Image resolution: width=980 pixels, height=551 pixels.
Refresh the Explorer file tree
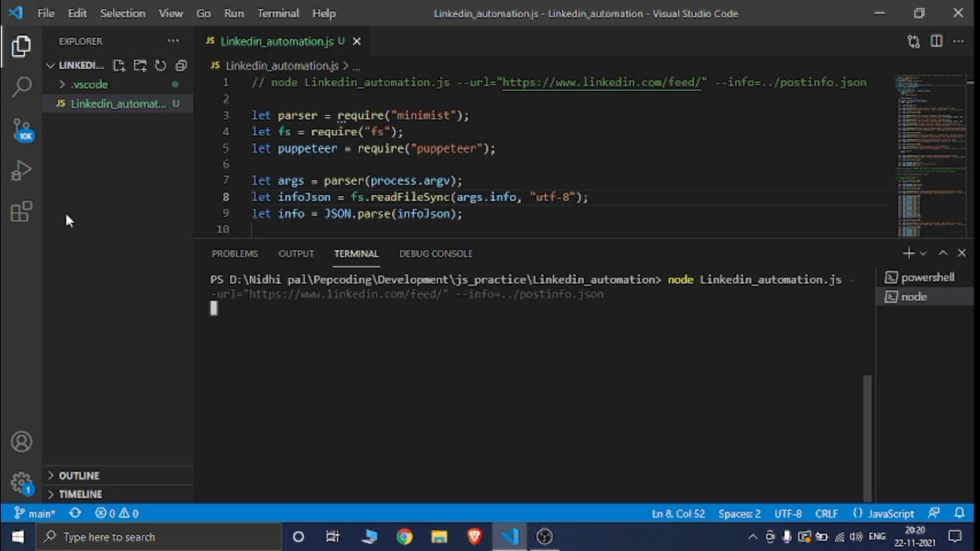coord(161,65)
